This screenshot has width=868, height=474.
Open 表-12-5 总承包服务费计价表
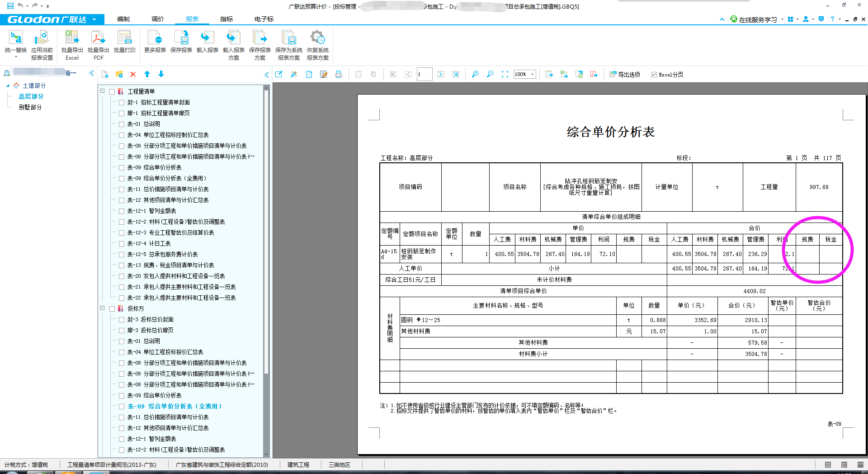tap(162, 254)
